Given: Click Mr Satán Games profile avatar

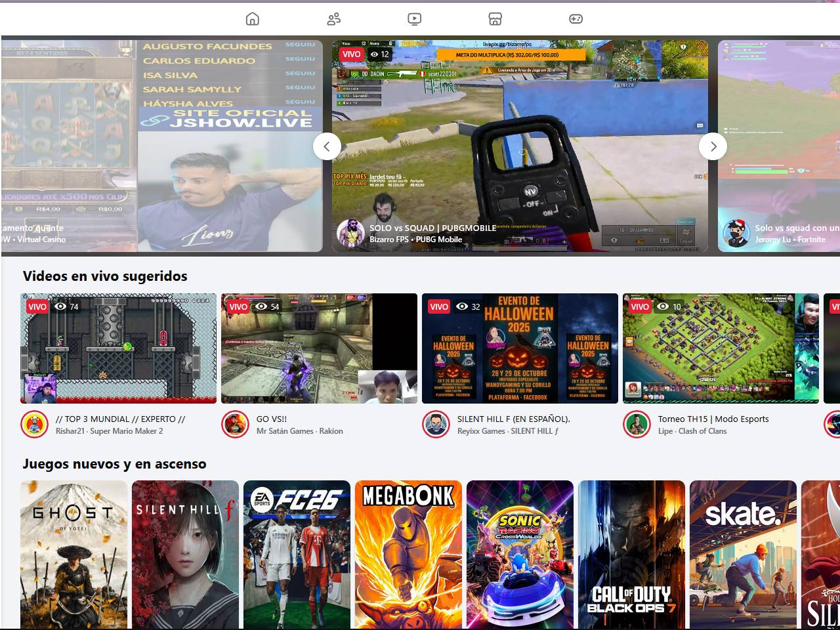Looking at the screenshot, I should [235, 425].
